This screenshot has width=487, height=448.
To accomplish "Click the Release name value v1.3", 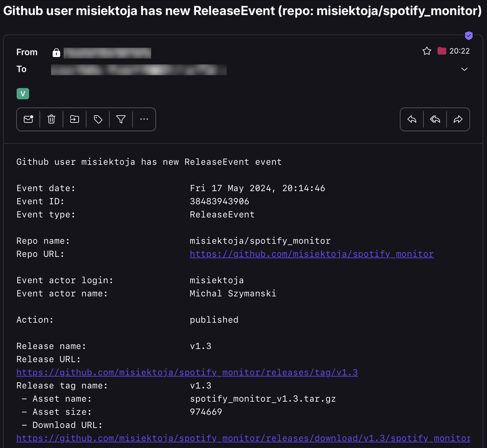I will tap(201, 346).
